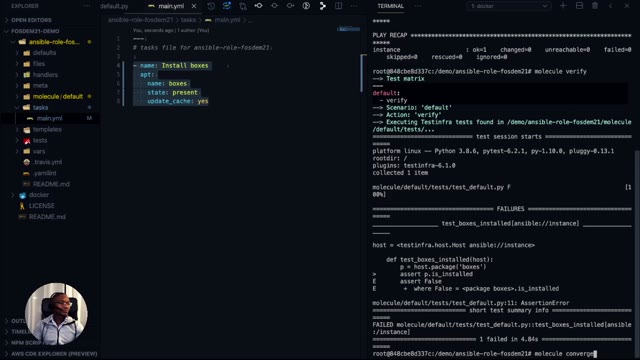Screen dimensions: 640x360
Task: Open the .yamllint file
Action: coord(45,173)
